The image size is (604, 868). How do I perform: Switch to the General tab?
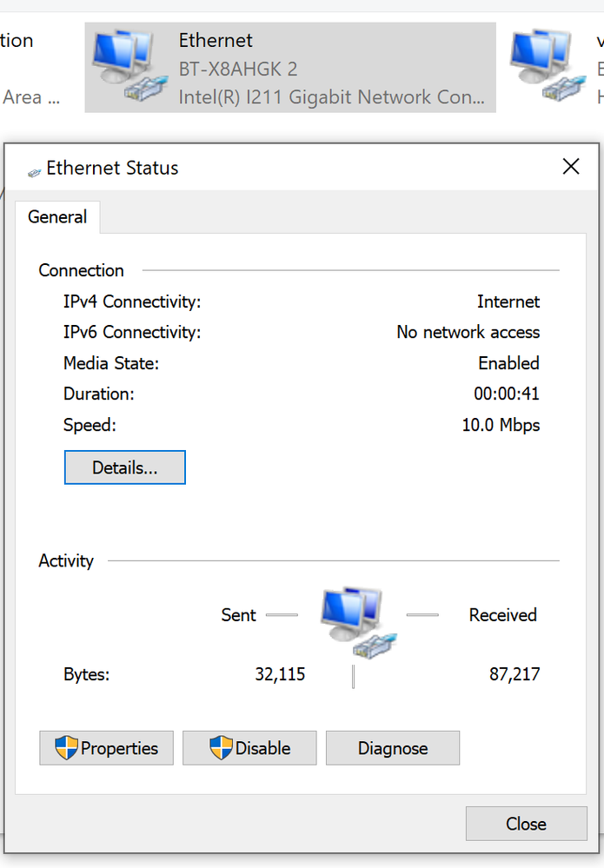[x=57, y=217]
